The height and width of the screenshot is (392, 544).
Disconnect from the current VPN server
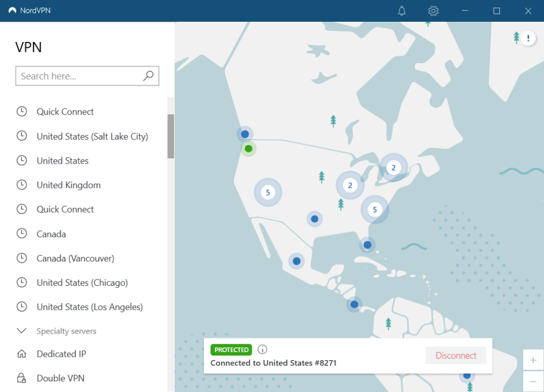[456, 355]
